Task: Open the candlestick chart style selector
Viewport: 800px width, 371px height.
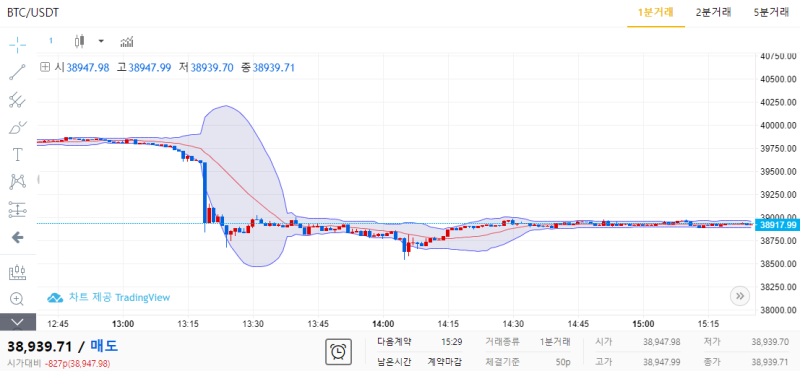Action: [79, 41]
